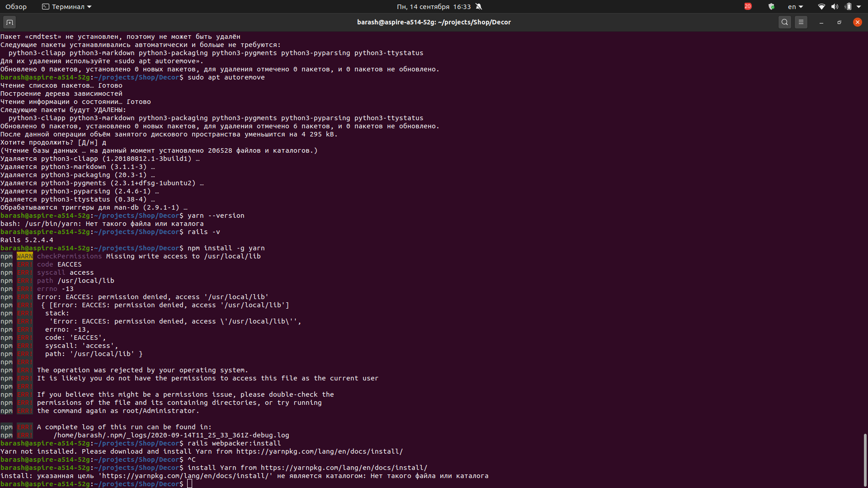This screenshot has height=488, width=868.
Task: Click 'Обрабатываются триггеры для man-db' line
Action: [x=94, y=207]
